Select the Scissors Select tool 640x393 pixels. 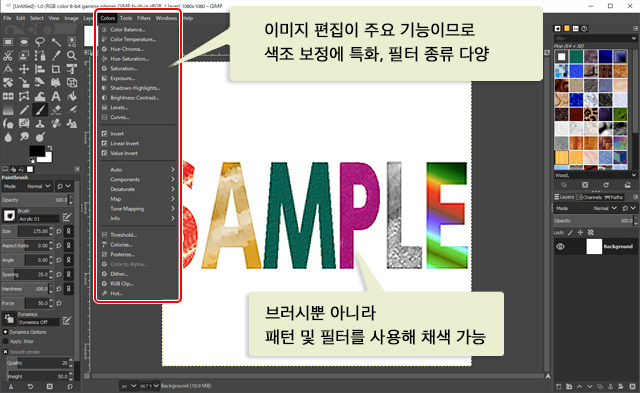coord(8,56)
